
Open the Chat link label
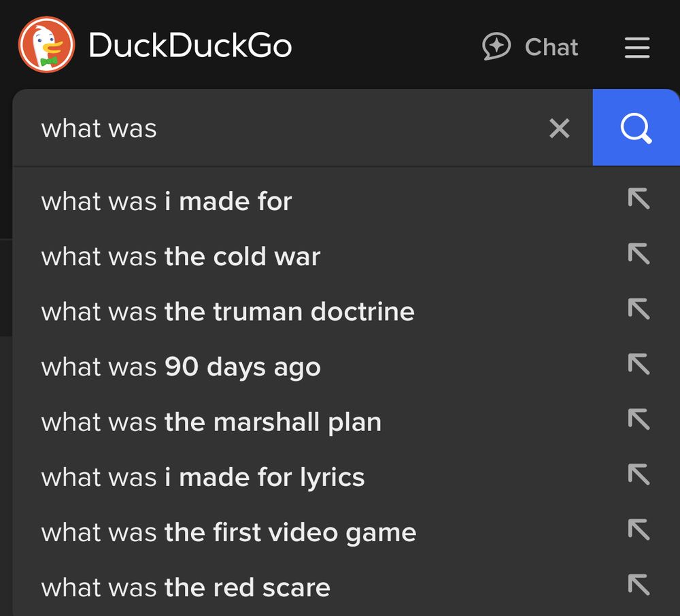551,47
